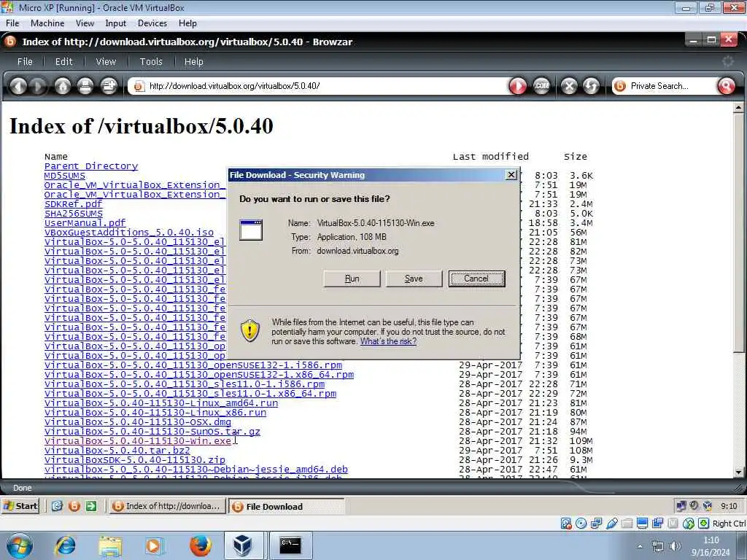Image resolution: width=747 pixels, height=560 pixels.
Task: Stop loading with the X icon
Action: click(x=569, y=86)
